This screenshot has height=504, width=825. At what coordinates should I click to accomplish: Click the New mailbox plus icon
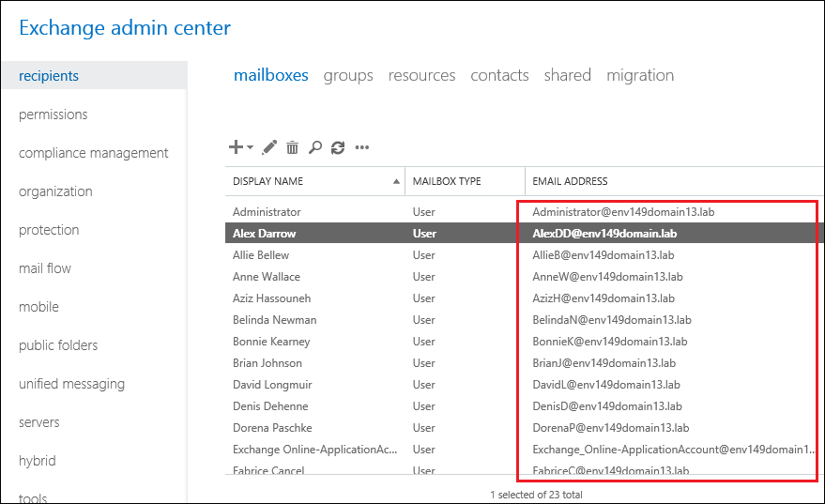[236, 147]
